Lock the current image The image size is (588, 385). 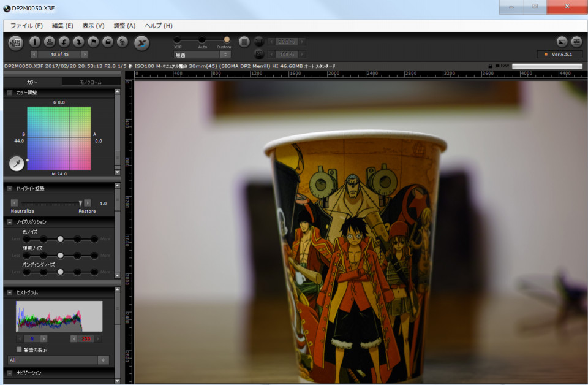click(x=108, y=42)
